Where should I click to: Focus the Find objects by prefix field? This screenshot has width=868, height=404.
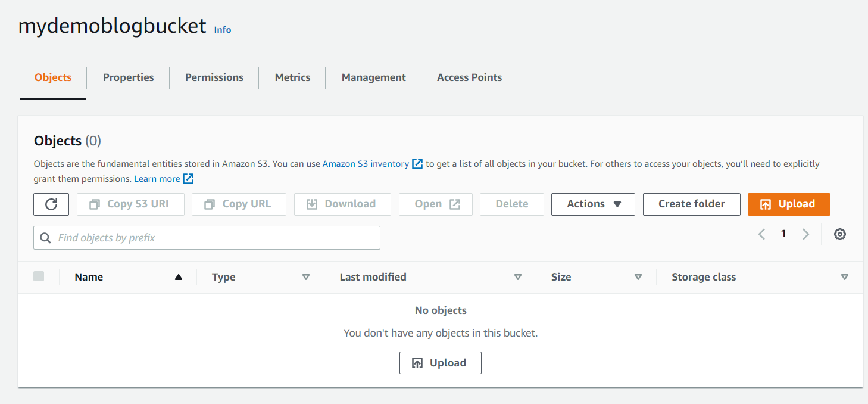207,238
